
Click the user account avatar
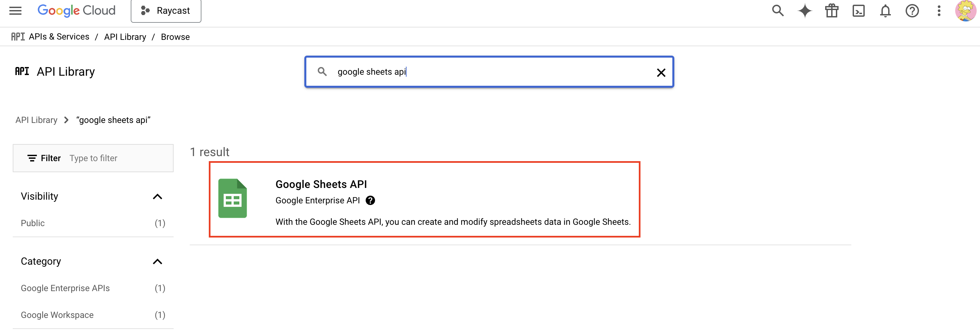coord(966,11)
